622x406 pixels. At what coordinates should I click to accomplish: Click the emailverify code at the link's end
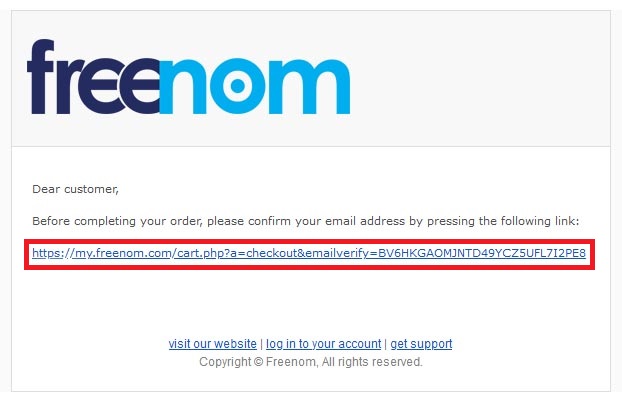point(482,253)
